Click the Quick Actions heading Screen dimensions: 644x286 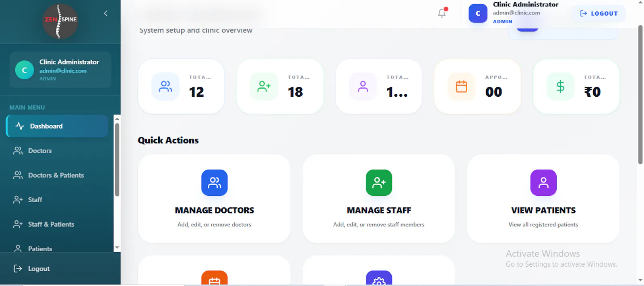[x=168, y=140]
